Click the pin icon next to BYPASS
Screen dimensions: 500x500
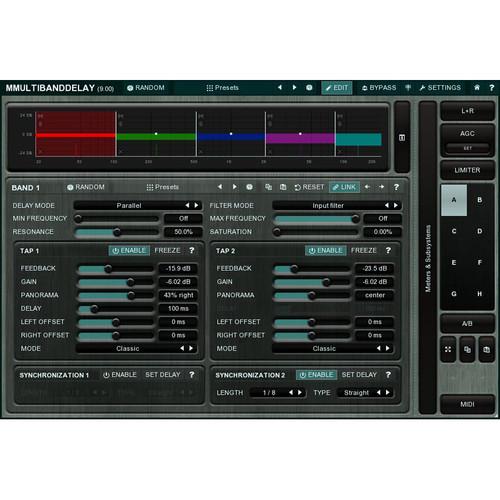click(x=408, y=88)
